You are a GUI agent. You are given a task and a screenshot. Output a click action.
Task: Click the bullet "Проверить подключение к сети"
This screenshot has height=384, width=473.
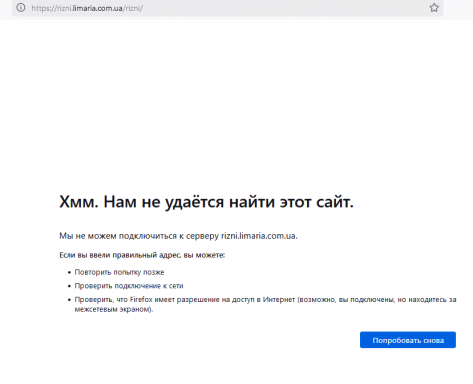coord(129,286)
